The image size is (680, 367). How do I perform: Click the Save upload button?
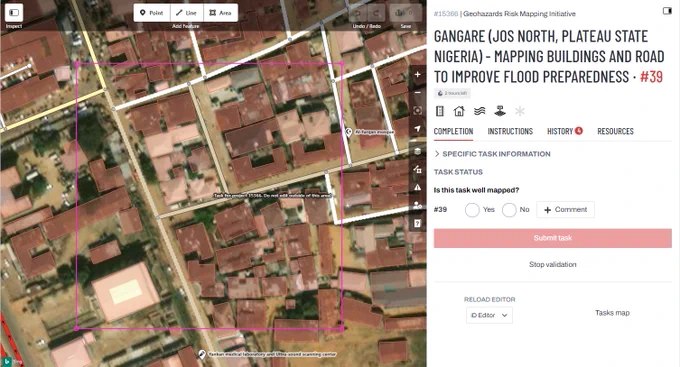(x=405, y=13)
